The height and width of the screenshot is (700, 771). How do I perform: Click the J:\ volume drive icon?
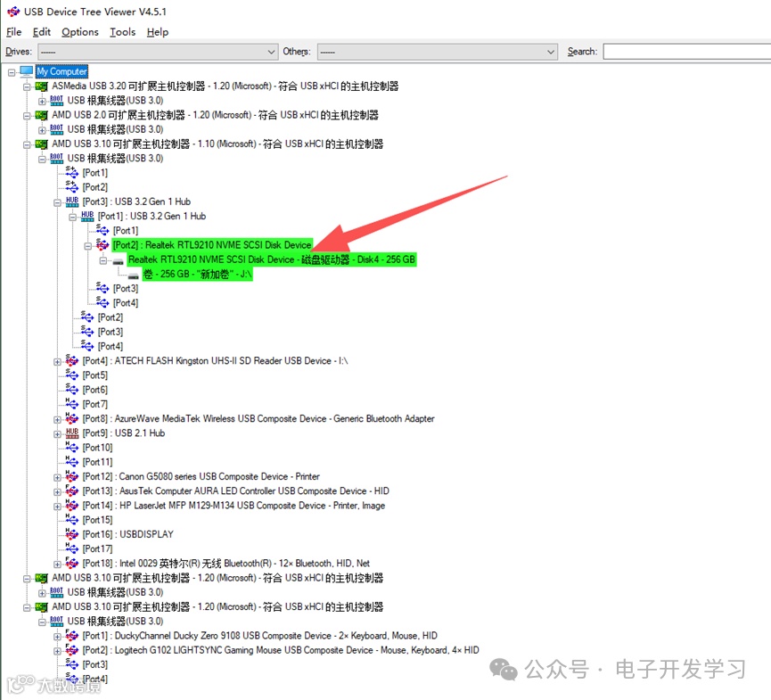133,276
